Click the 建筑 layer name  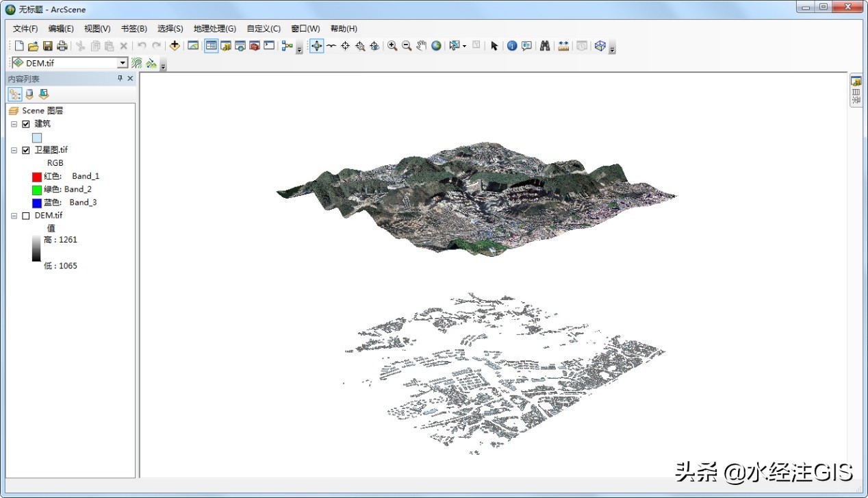tap(42, 124)
